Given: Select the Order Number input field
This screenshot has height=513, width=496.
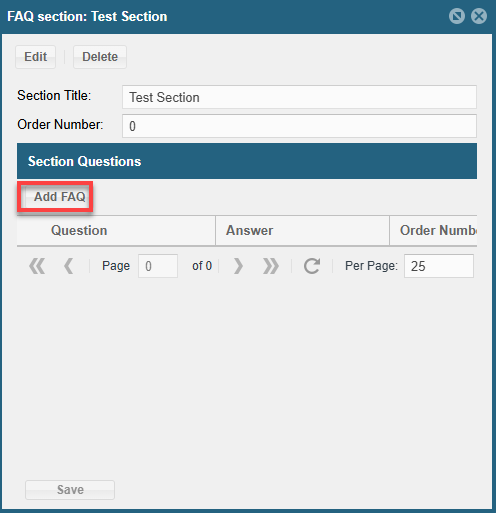Looking at the screenshot, I should [x=299, y=126].
